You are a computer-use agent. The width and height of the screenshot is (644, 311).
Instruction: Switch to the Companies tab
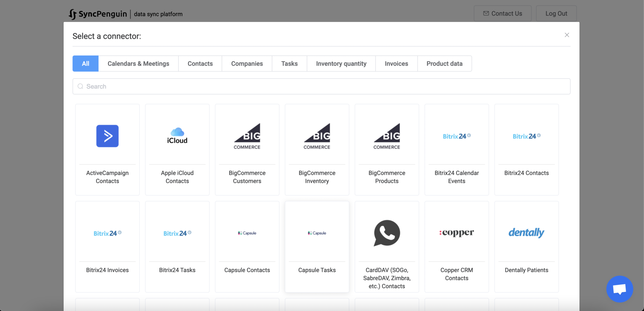(x=247, y=64)
